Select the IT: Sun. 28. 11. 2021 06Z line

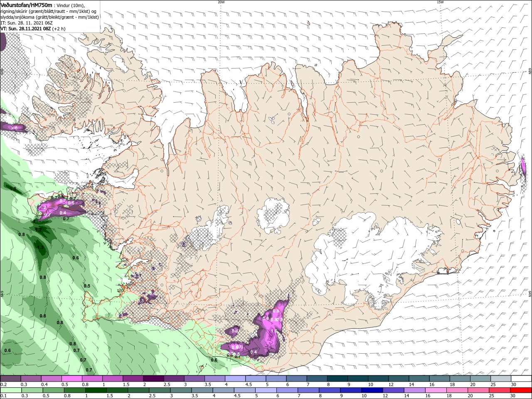pos(26,23)
